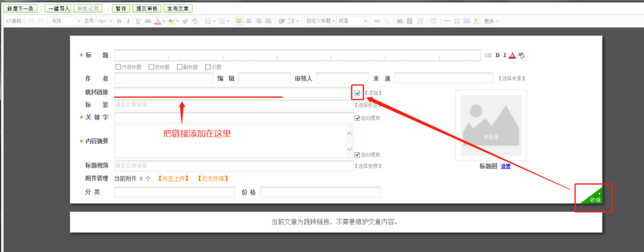Screen dimensions: 644x252
Task: Click the underline icon in the toolbar
Action: [x=138, y=21]
